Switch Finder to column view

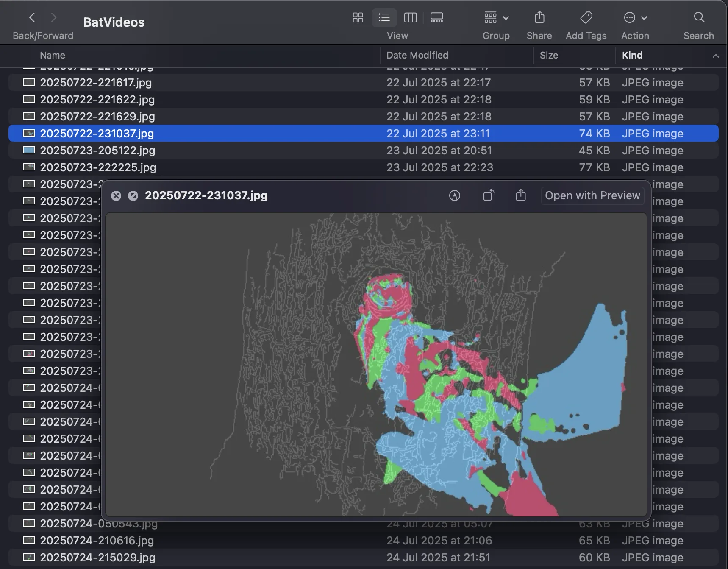[410, 17]
